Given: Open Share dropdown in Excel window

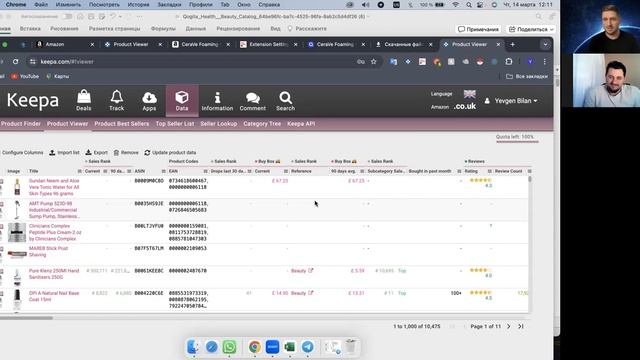Looking at the screenshot, I should (x=531, y=29).
